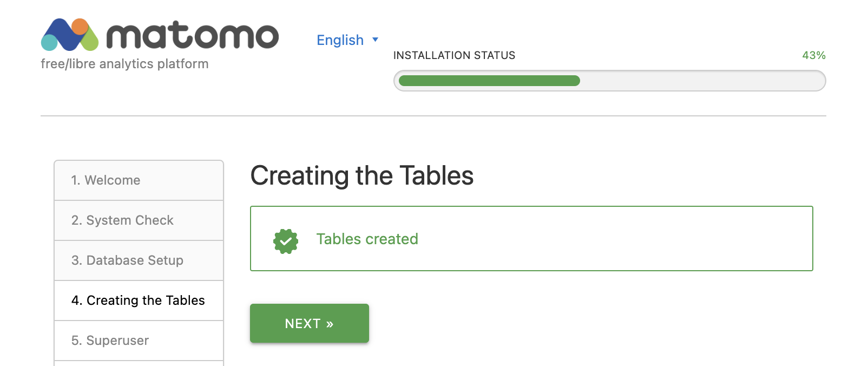Image resolution: width=868 pixels, height=366 pixels.
Task: Select the Welcome step in the sidebar
Action: coord(106,180)
